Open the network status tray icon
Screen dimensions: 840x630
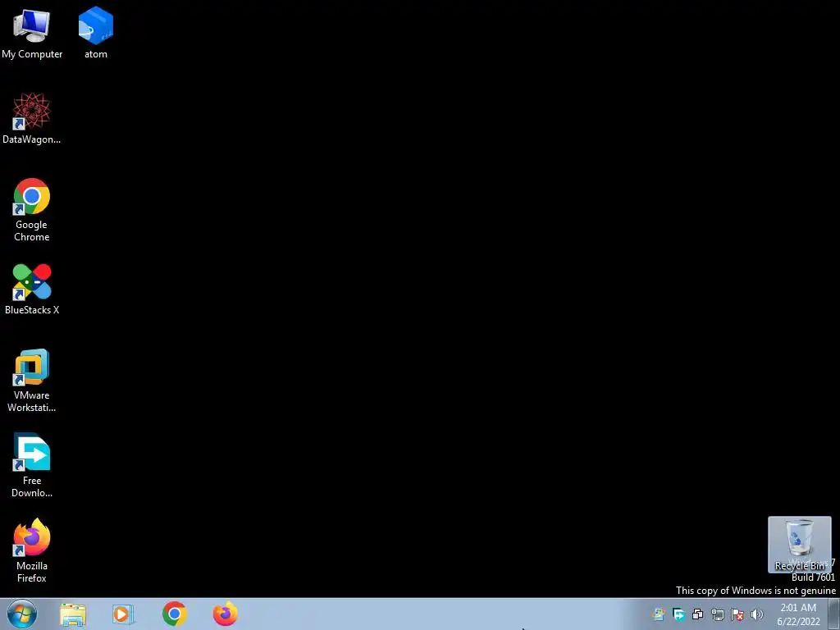pos(718,614)
